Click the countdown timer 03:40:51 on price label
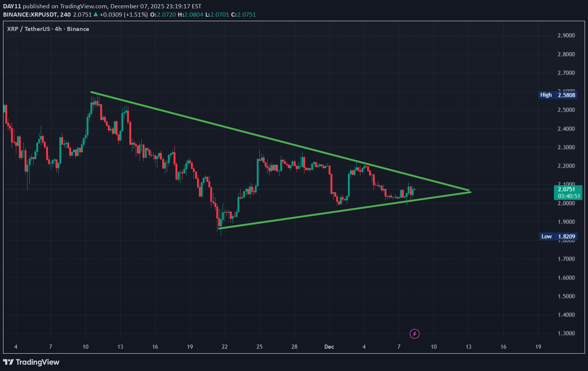The height and width of the screenshot is (371, 588). [569, 196]
